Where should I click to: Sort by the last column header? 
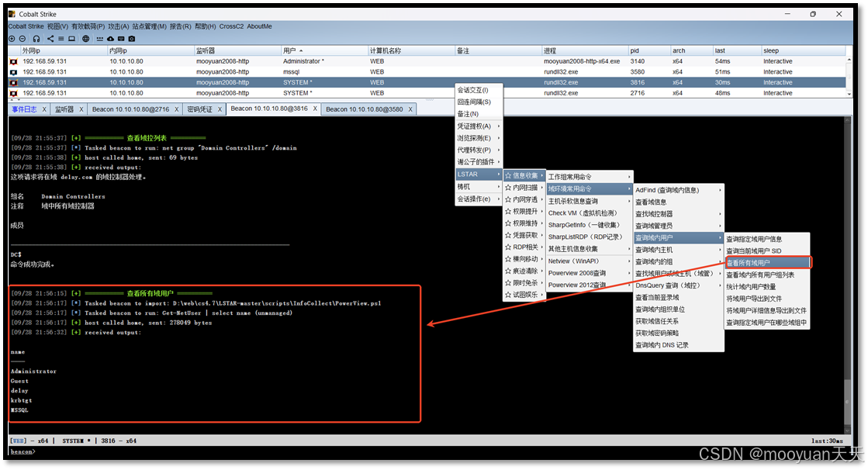736,50
